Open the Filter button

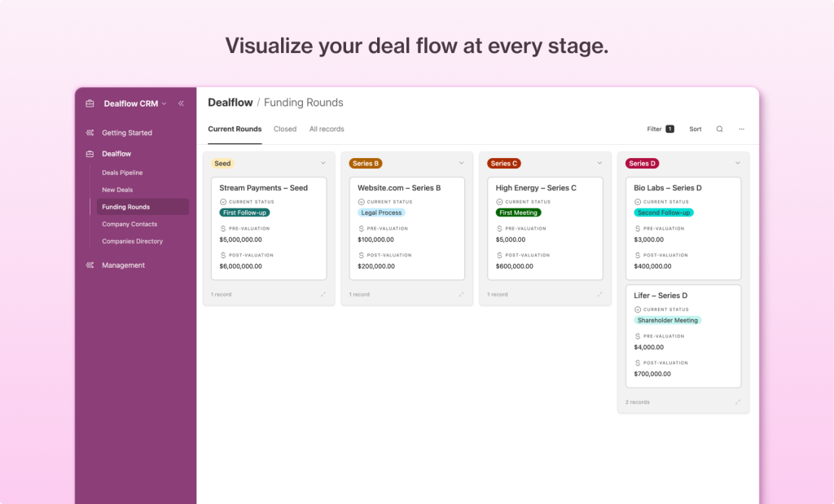660,129
